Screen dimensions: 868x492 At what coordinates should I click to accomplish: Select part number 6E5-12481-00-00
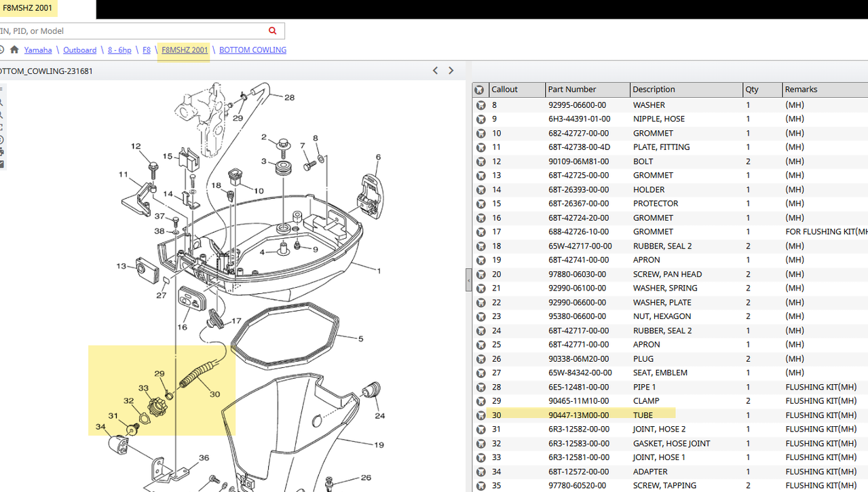click(x=579, y=387)
